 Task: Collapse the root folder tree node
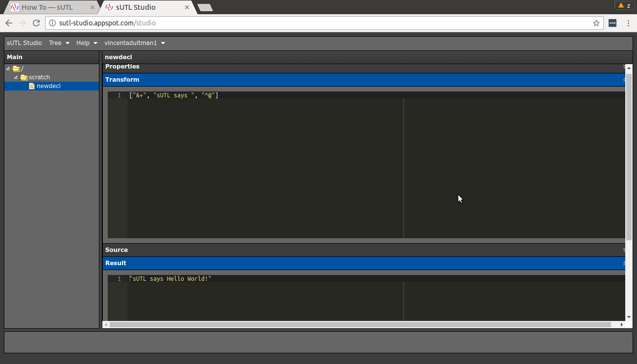point(8,68)
